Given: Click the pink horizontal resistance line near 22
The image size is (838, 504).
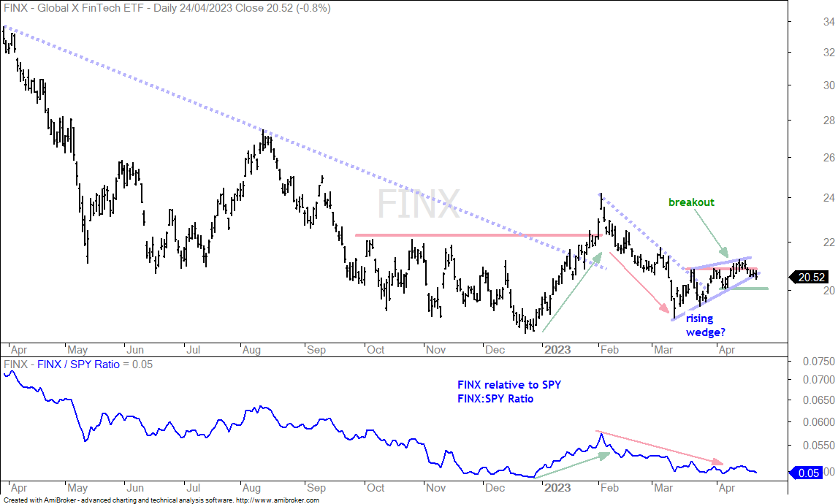Looking at the screenshot, I should click(479, 234).
